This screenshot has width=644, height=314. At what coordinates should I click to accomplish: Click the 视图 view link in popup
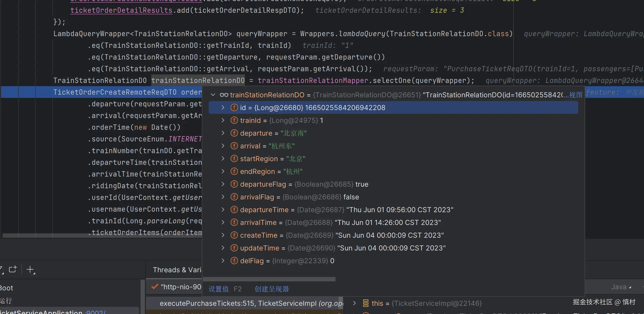click(x=576, y=95)
